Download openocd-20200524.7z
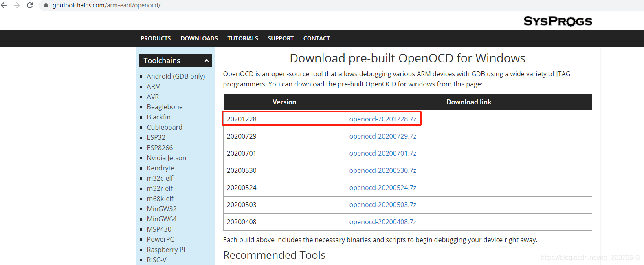This screenshot has height=265, width=644. point(383,188)
